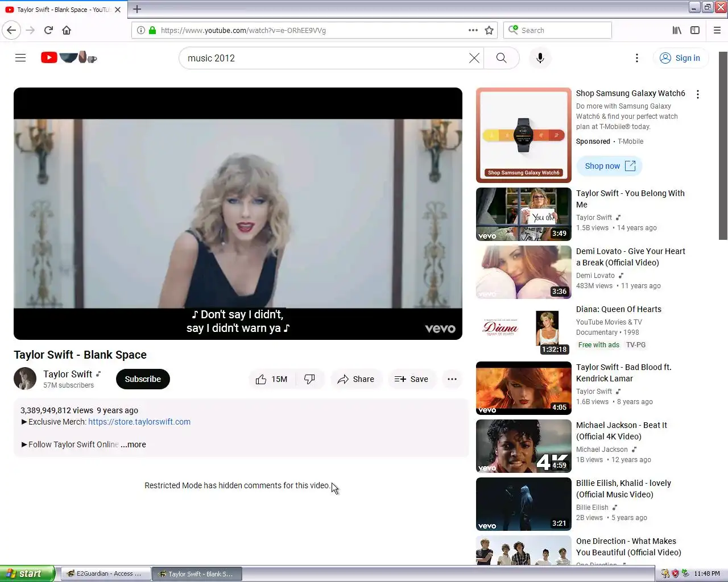Open the Windows start menu
The width and height of the screenshot is (728, 582).
pos(27,573)
